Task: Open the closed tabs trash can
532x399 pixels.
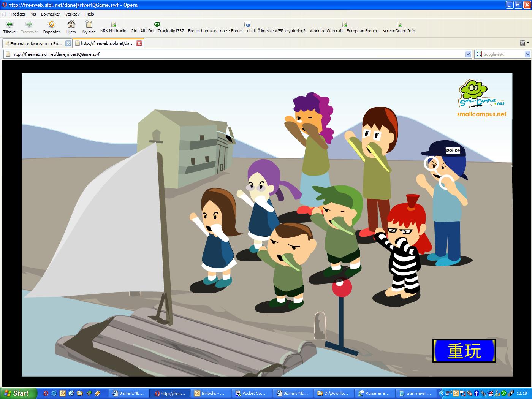Action: tap(522, 43)
